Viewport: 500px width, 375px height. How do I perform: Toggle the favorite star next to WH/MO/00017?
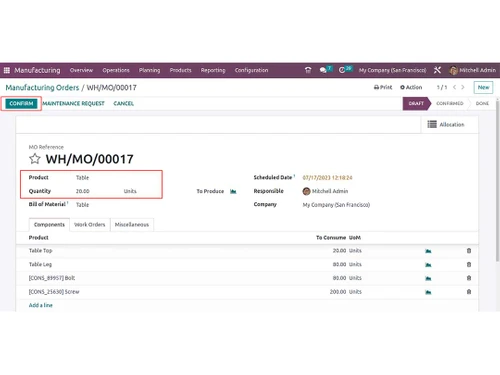pos(35,159)
